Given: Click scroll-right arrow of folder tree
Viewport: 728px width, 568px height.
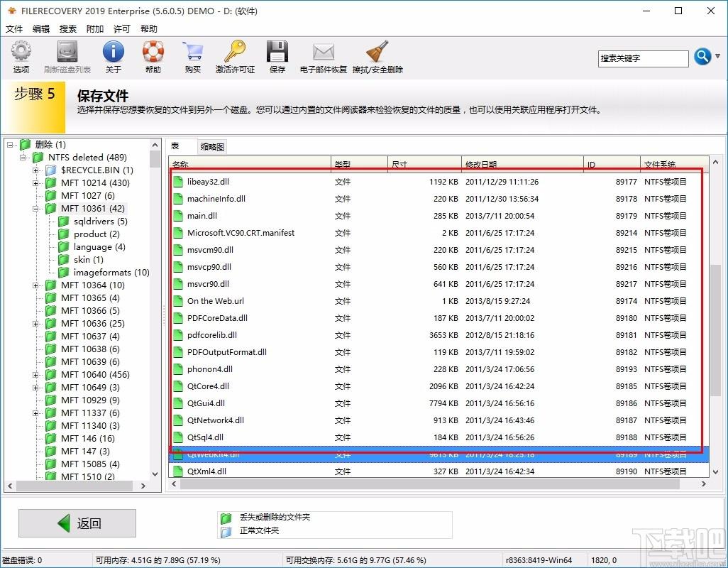Looking at the screenshot, I should [x=143, y=486].
